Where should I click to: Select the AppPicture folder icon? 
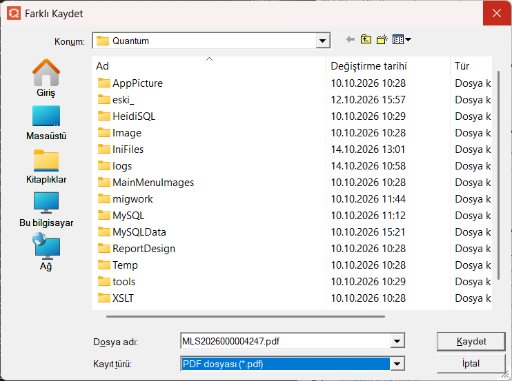pos(104,83)
